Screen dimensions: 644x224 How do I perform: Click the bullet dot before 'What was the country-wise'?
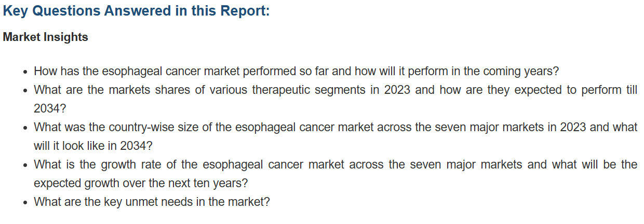tap(25, 128)
